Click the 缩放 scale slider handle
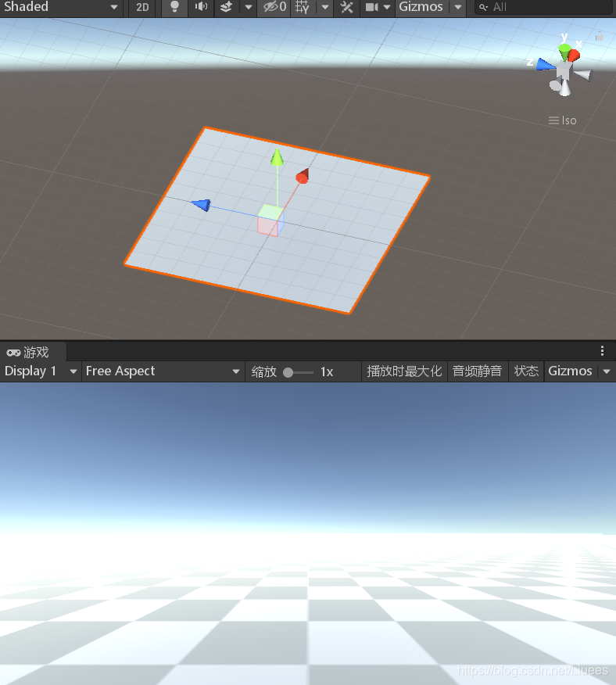Viewport: 616px width, 685px height. pyautogui.click(x=288, y=372)
